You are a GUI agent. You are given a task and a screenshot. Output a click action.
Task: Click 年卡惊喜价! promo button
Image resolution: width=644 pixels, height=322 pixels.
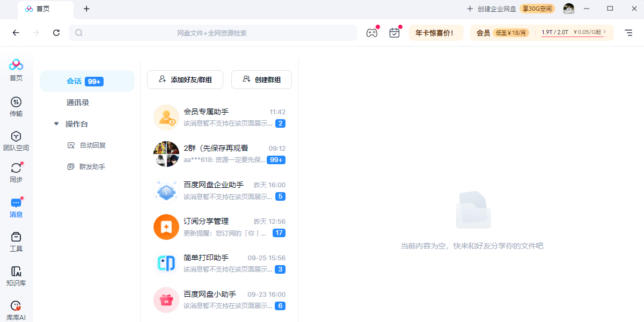(x=436, y=33)
